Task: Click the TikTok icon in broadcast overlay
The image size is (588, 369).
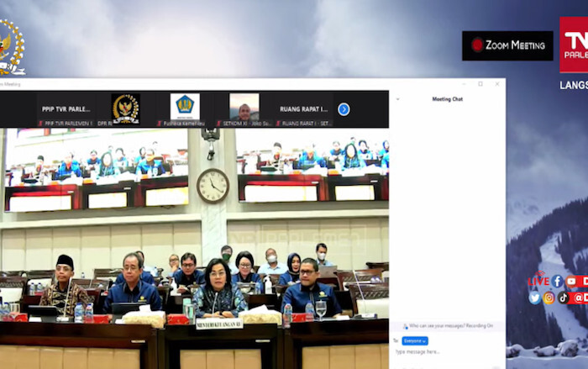Action: [563, 298]
